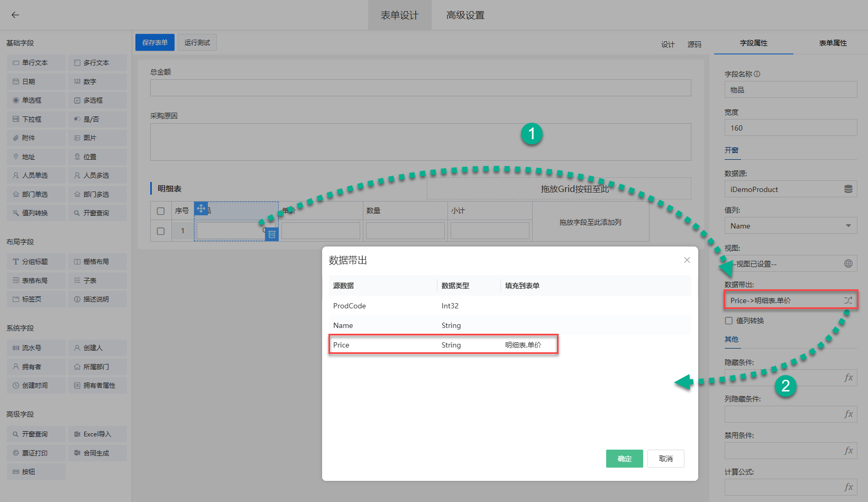Screen dimensions: 868x502
Task: Click the 宽度 input field
Action: click(790, 128)
